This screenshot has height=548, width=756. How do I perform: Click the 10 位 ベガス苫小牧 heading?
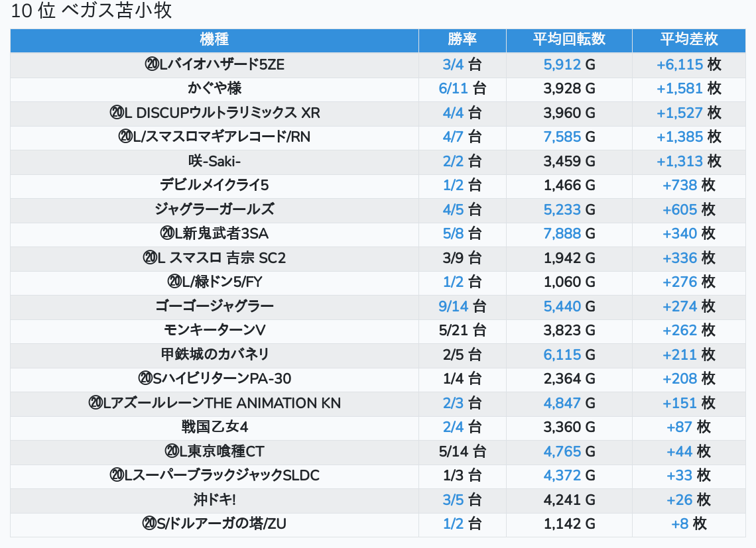click(92, 11)
